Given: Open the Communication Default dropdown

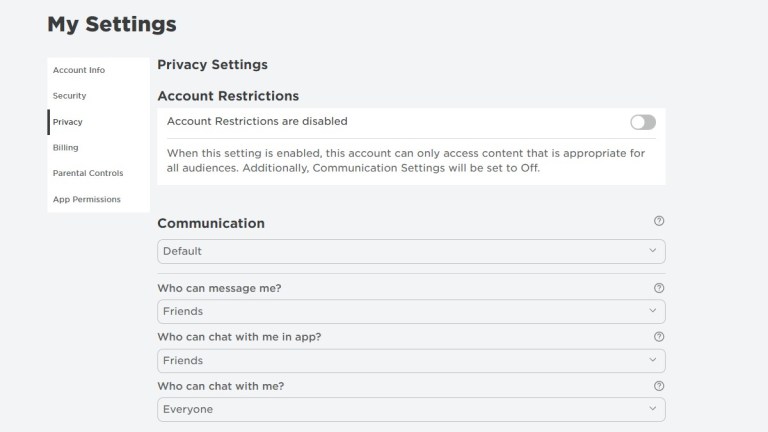Looking at the screenshot, I should (411, 251).
